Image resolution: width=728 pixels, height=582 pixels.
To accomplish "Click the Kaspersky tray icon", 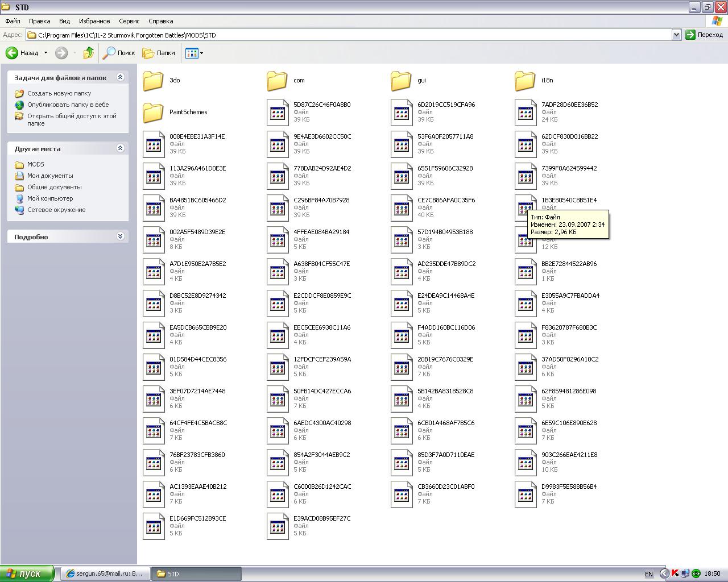I will point(675,573).
